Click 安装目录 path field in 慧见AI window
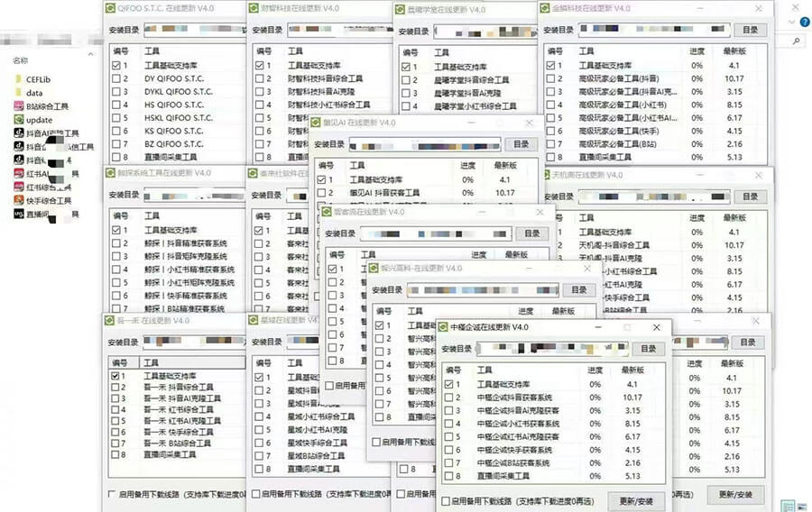 (425, 144)
